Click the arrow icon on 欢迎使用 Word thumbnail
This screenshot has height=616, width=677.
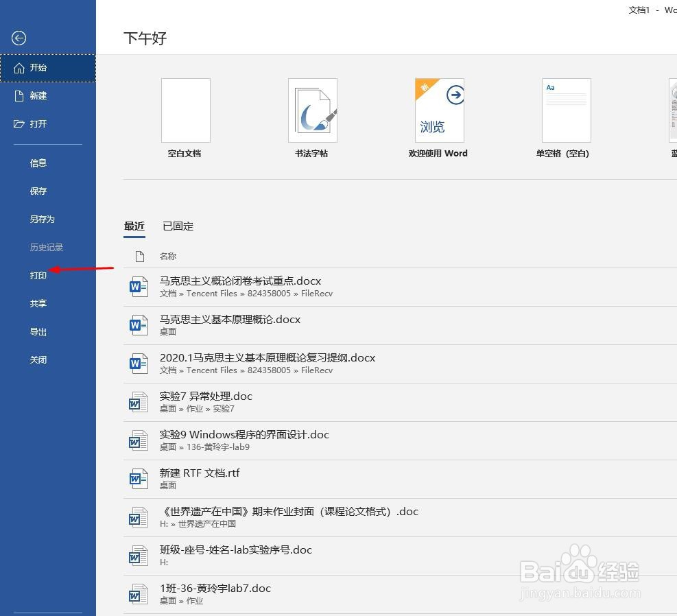tap(455, 95)
